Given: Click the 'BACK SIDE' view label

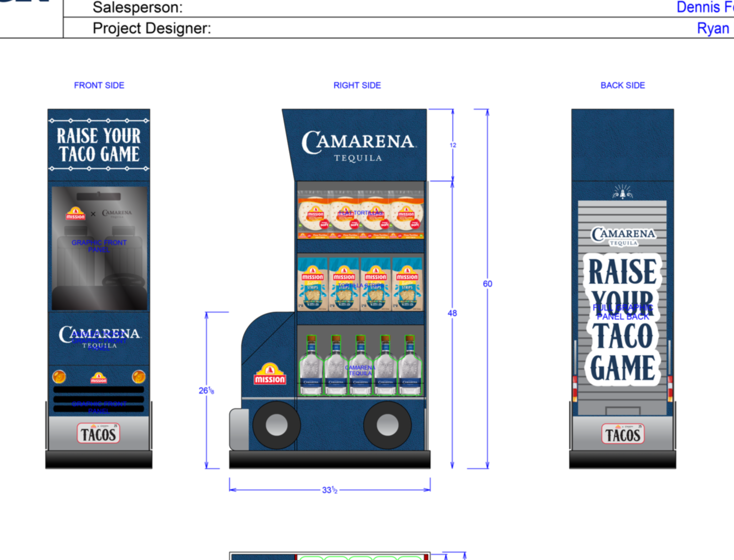Looking at the screenshot, I should pyautogui.click(x=623, y=85).
